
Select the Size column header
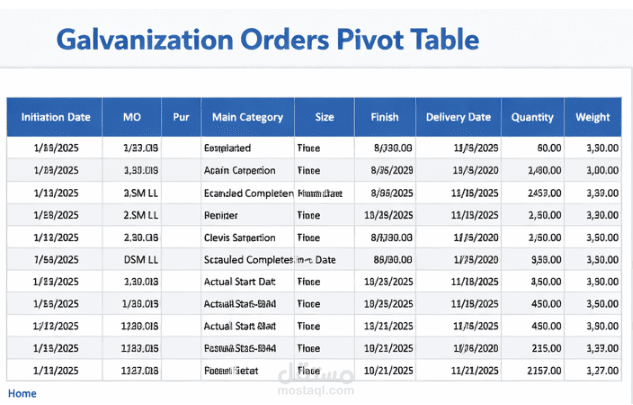(x=325, y=117)
